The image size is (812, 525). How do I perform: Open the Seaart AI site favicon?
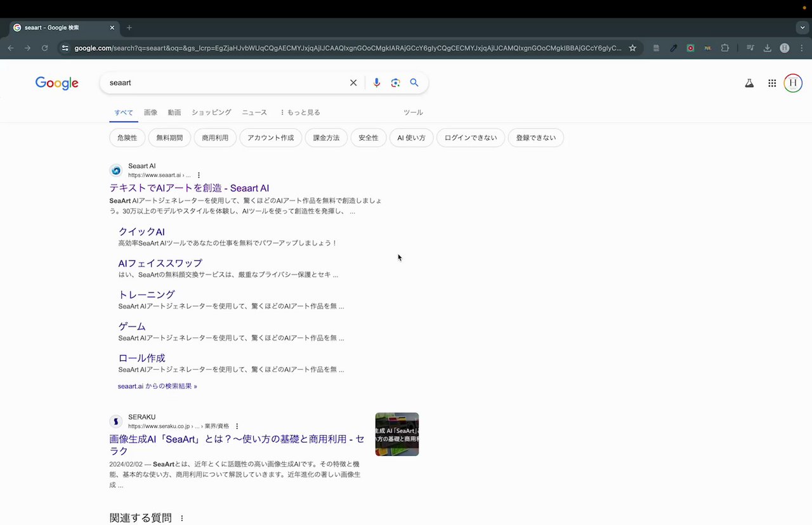(115, 171)
